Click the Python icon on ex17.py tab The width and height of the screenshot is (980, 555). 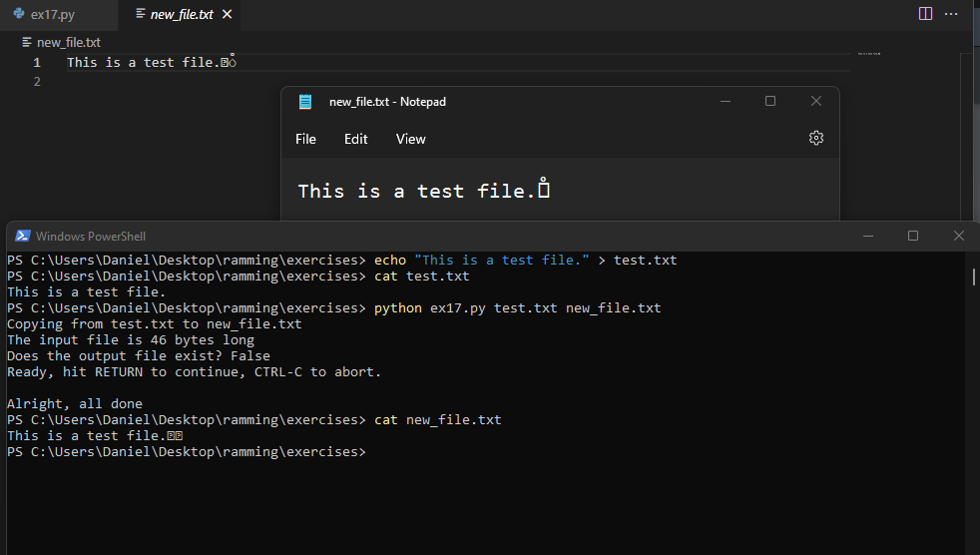(19, 15)
